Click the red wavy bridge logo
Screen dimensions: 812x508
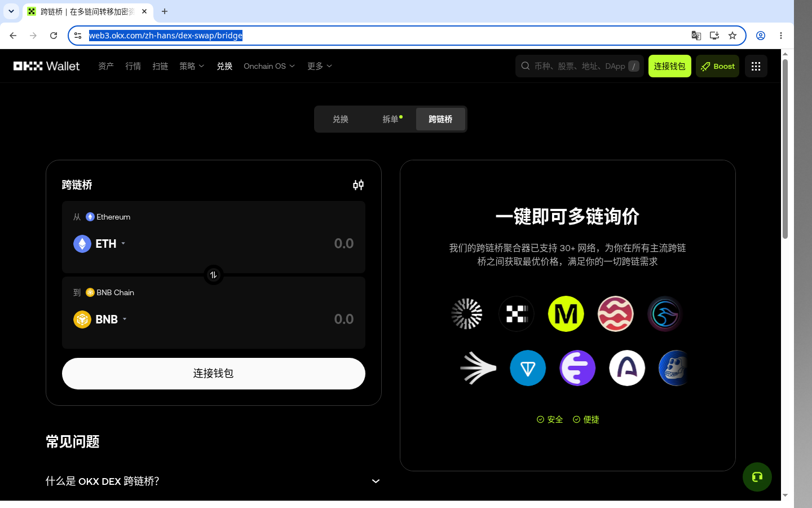coord(616,314)
